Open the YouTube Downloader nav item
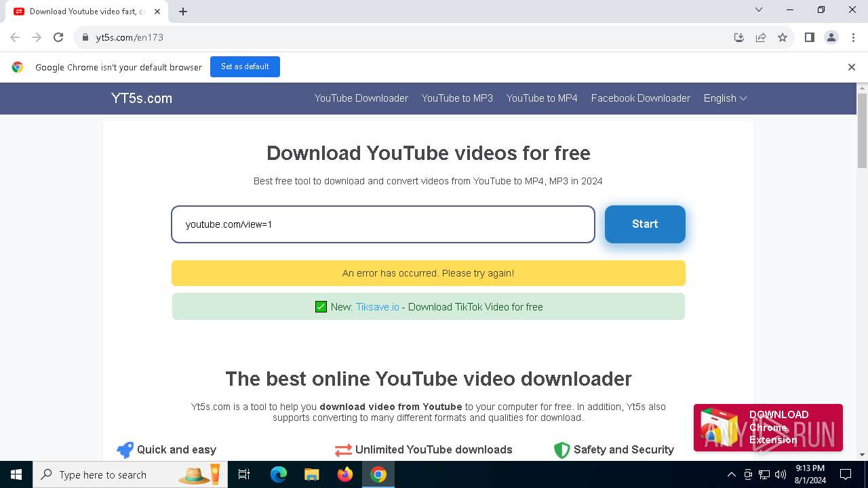The height and width of the screenshot is (488, 868). click(361, 98)
